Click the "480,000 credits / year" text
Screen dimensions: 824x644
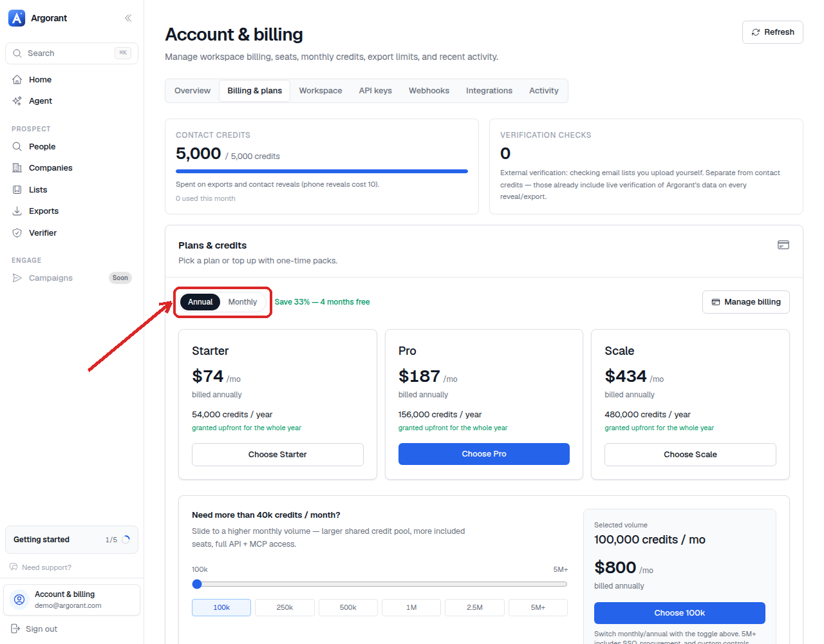[x=648, y=415]
